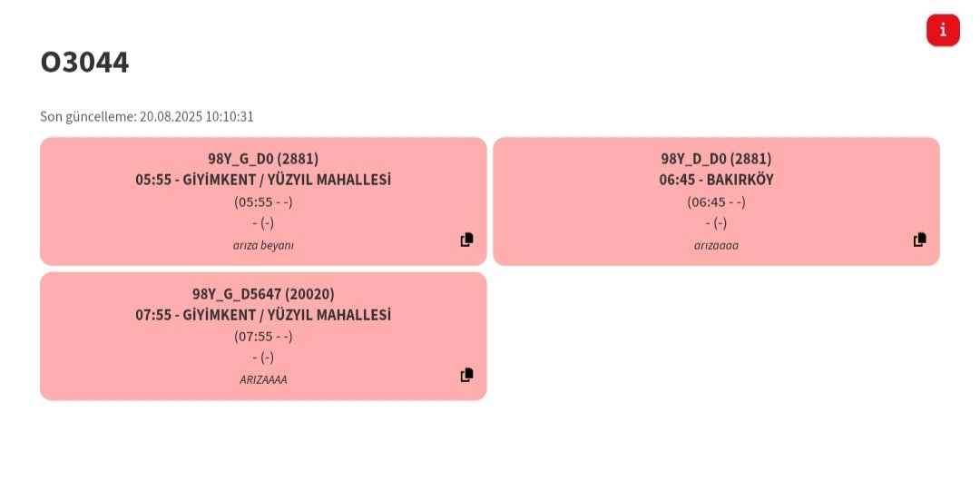
Task: Click the 06:45 - BAKIRKÖY title
Action: point(716,180)
